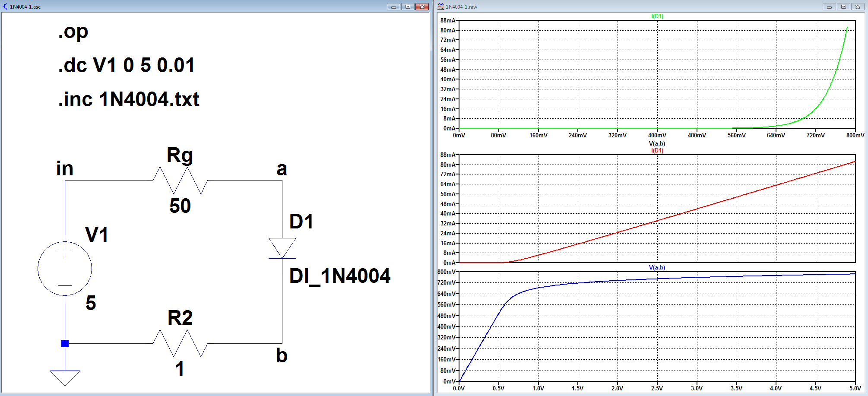This screenshot has height=396, width=868.
Task: Click the Rg value 50 label
Action: (x=180, y=206)
